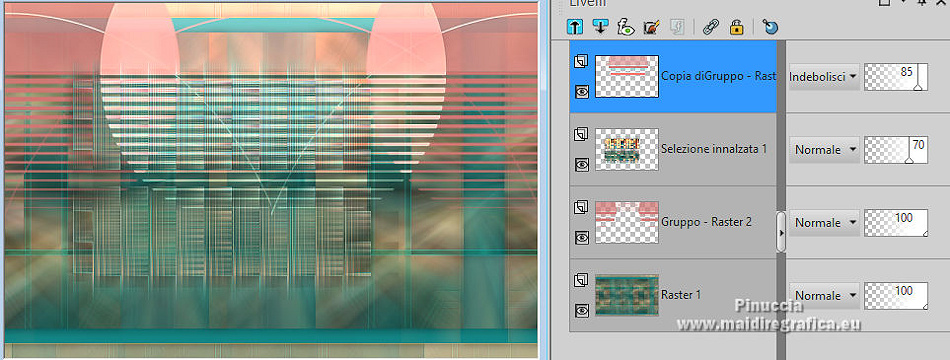Toggle visibility of Selezione innalzata 1 layer
The width and height of the screenshot is (950, 360).
tap(582, 164)
